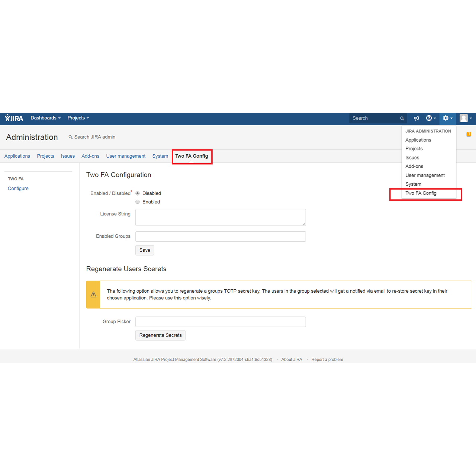Open the Report a problem link
This screenshot has width=476, height=476.
tap(327, 359)
